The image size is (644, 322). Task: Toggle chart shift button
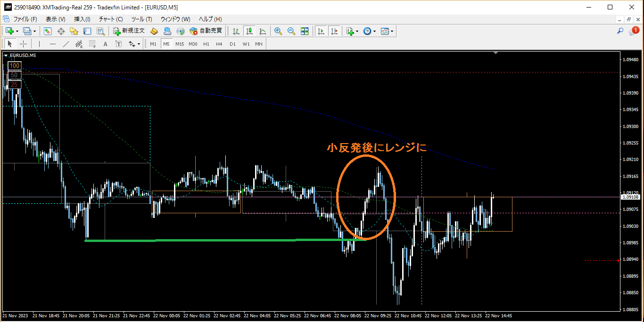[334, 31]
